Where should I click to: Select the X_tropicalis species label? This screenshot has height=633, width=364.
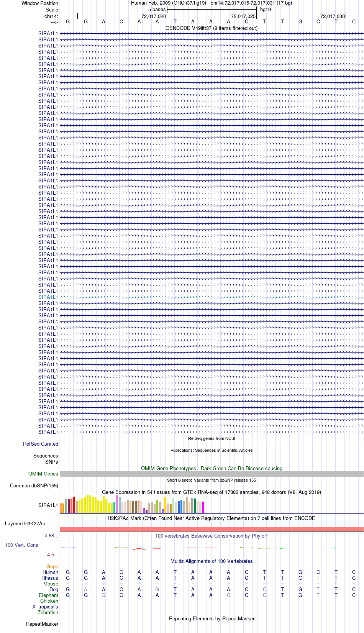[45, 607]
